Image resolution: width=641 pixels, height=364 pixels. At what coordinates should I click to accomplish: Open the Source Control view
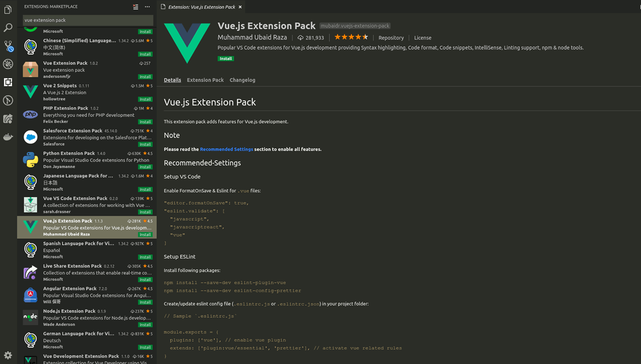click(8, 46)
